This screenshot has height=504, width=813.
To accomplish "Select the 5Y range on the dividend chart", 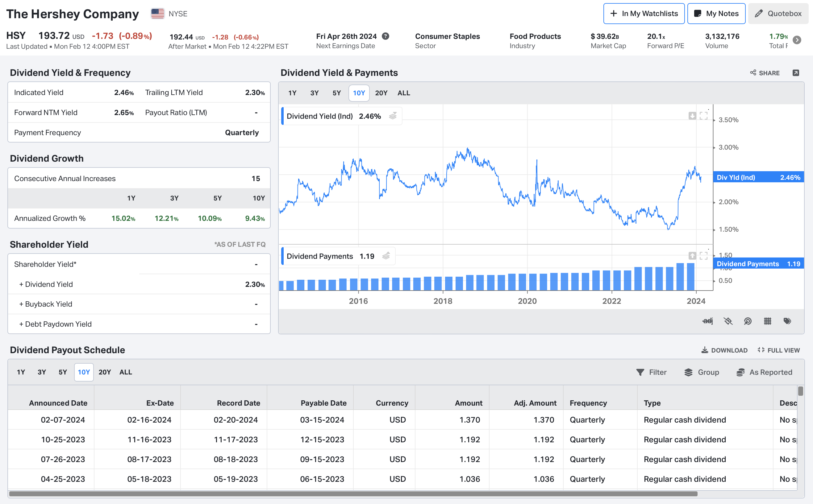I will (336, 93).
